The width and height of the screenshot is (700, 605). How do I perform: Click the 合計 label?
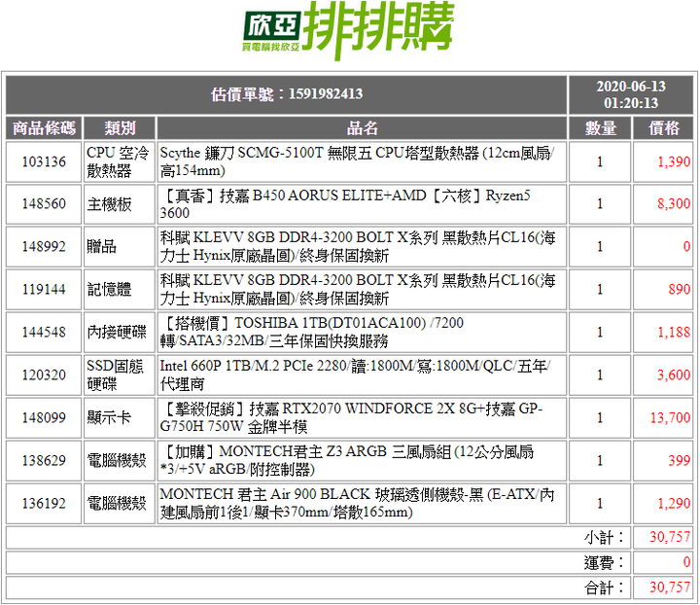tap(604, 587)
